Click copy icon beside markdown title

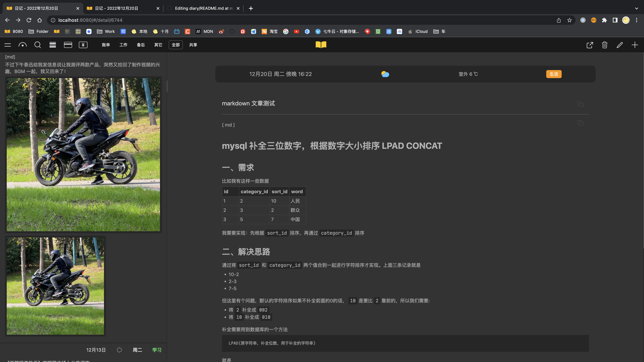point(580,104)
